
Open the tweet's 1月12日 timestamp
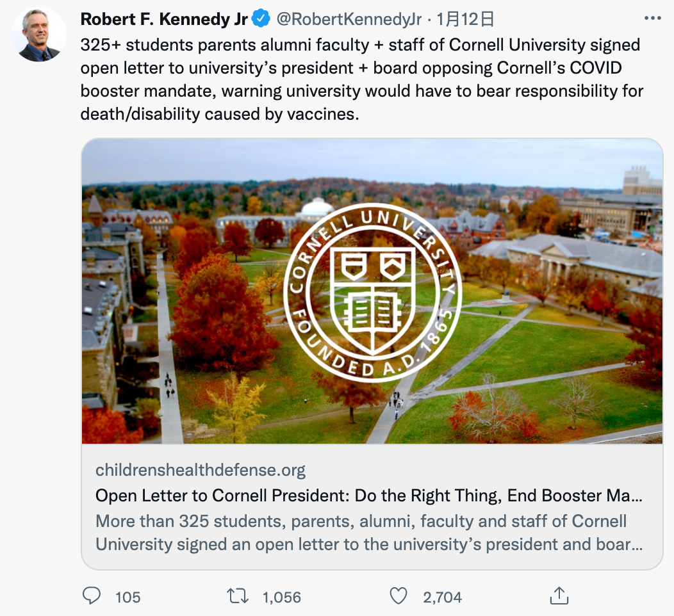466,20
